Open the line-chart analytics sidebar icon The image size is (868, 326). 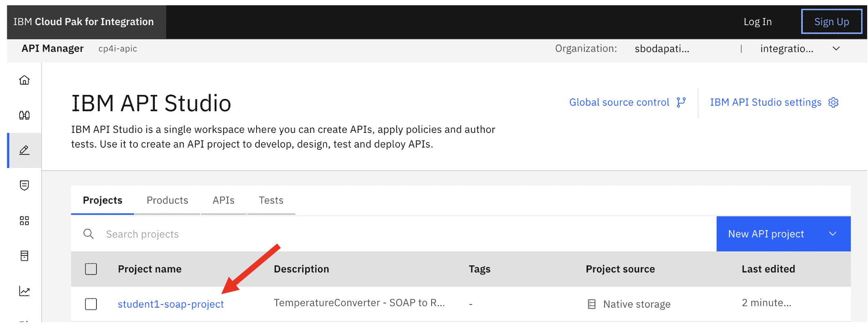(24, 291)
